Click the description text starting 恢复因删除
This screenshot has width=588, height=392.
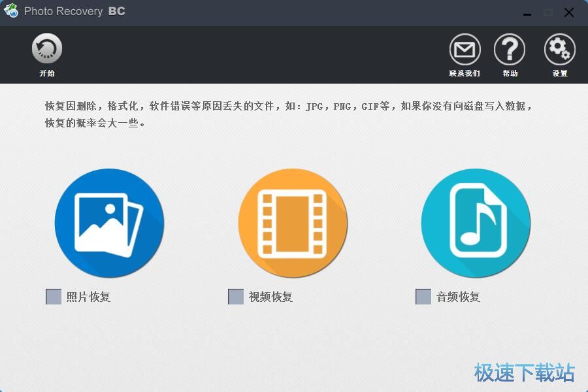[x=289, y=114]
